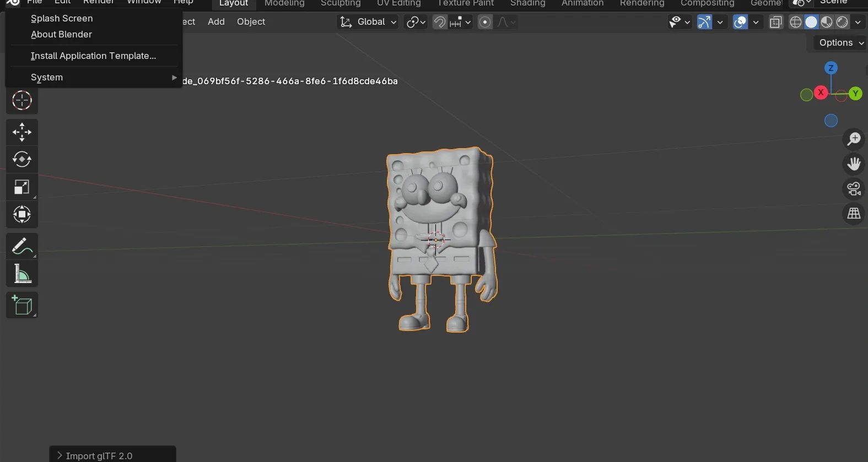
Task: Select the Scale tool
Action: 22,187
